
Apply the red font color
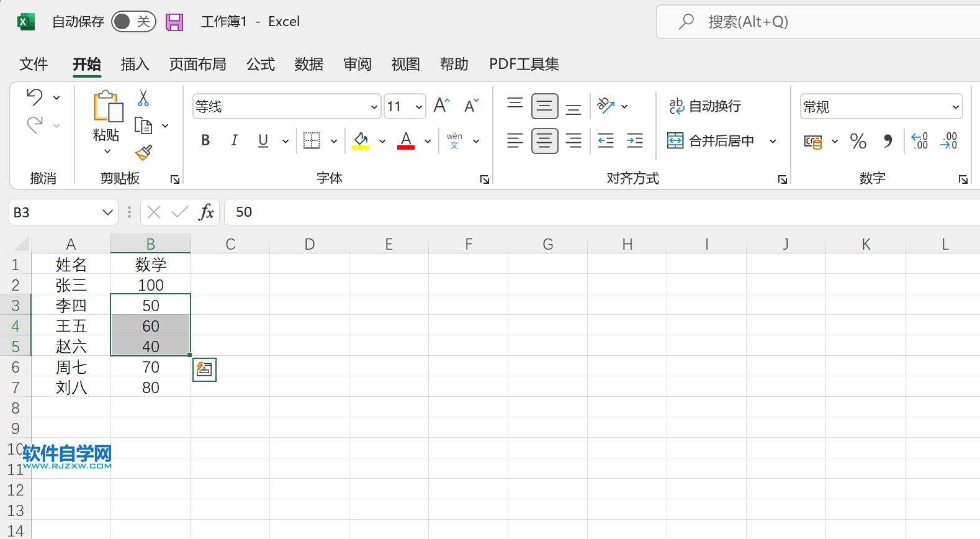tap(406, 141)
